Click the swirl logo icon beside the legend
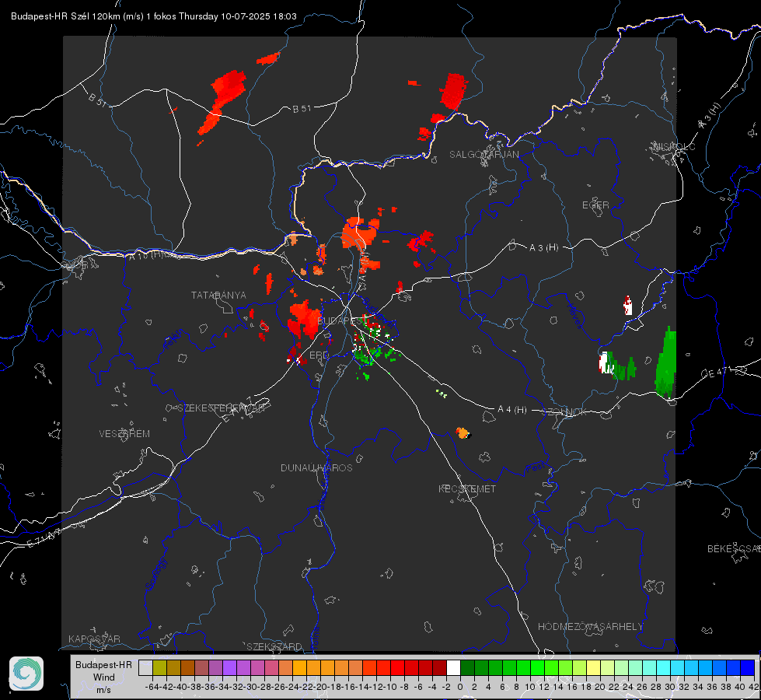This screenshot has height=700, width=761. 26,674
